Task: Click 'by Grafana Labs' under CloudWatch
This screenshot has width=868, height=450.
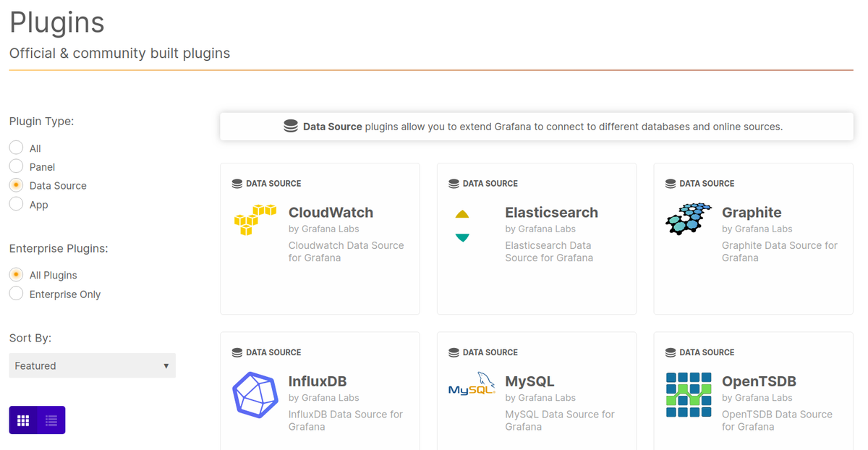Action: pyautogui.click(x=323, y=229)
